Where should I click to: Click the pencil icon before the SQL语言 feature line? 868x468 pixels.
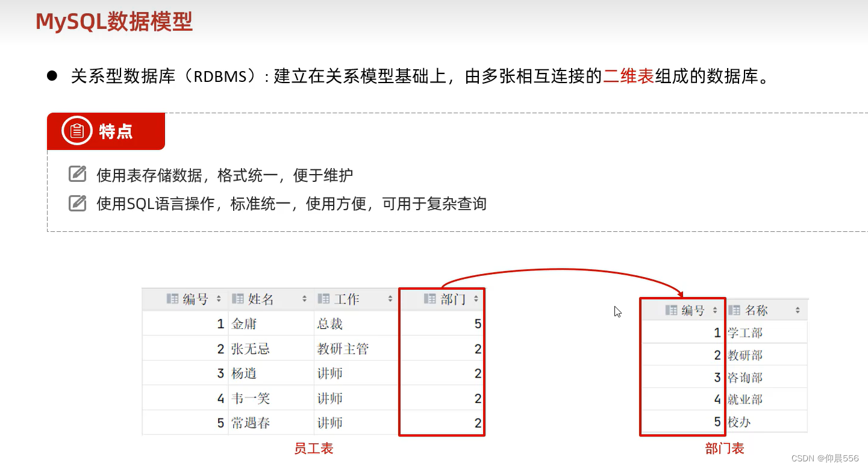pyautogui.click(x=78, y=202)
